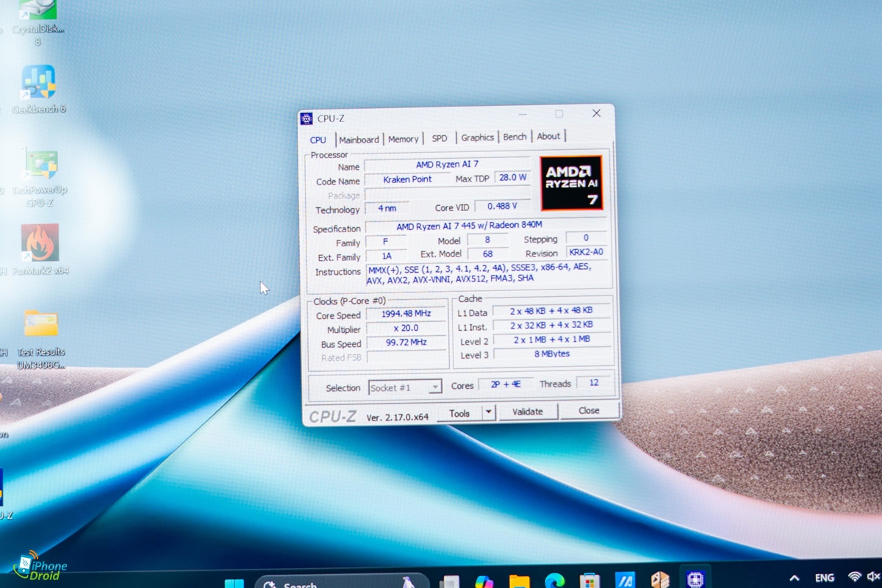Click the CrystalDiskMark desktop icon

[37, 10]
